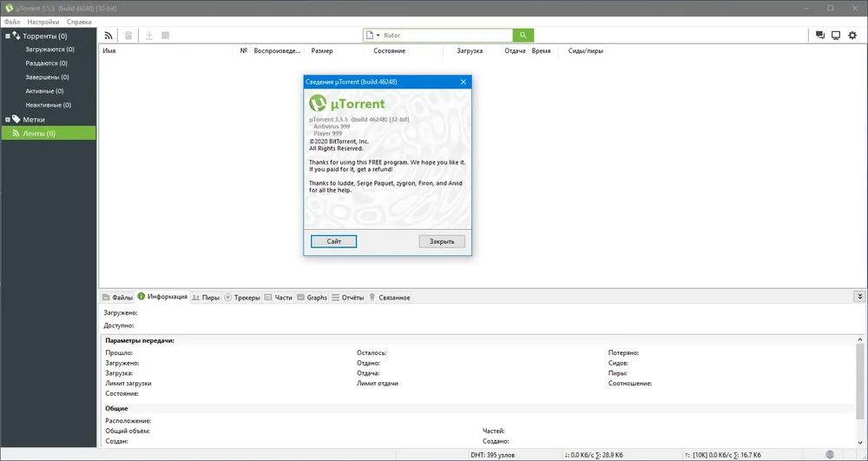Image resolution: width=868 pixels, height=461 pixels.
Task: Select Ленты (0) in sidebar
Action: coord(49,134)
